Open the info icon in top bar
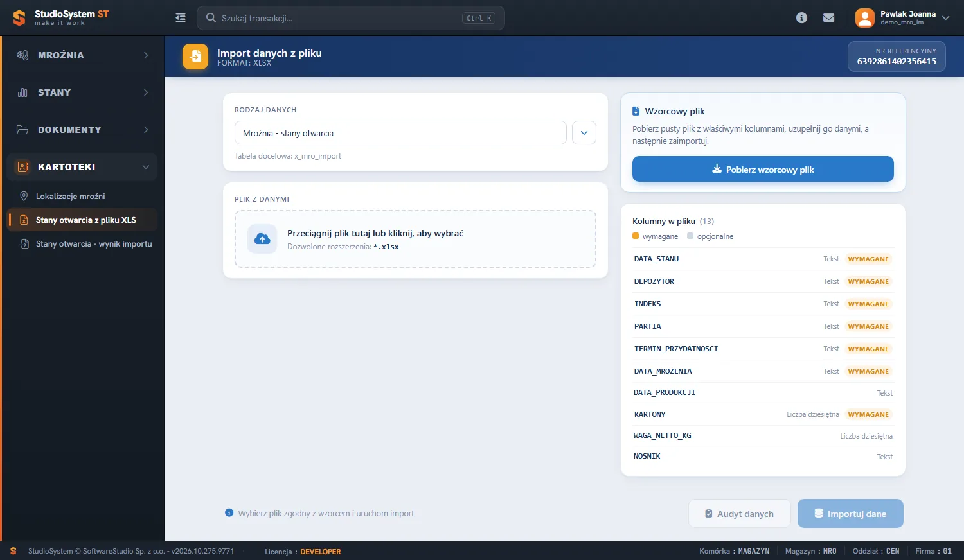This screenshot has width=964, height=560. point(801,18)
